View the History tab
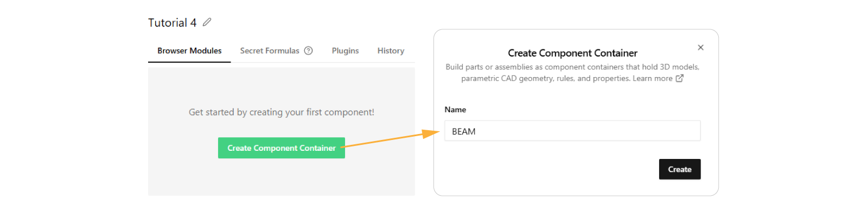Viewport: 868px width, 217px height. 391,50
